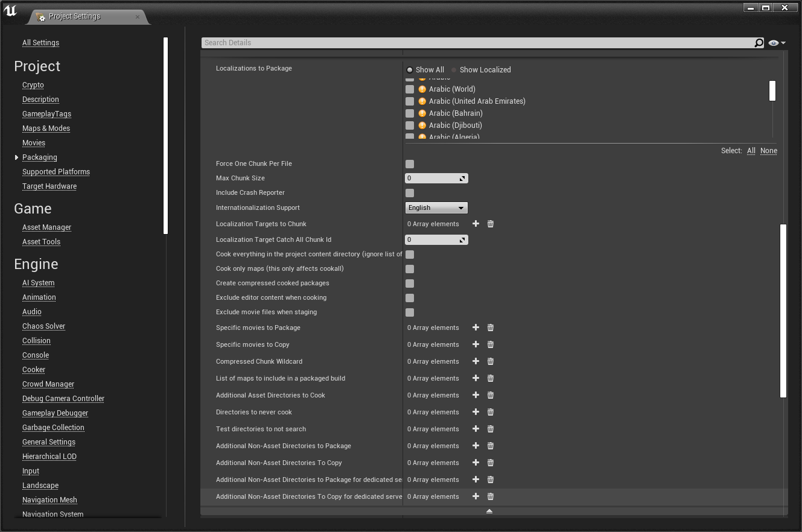Open Navigation Mesh settings

[49, 500]
